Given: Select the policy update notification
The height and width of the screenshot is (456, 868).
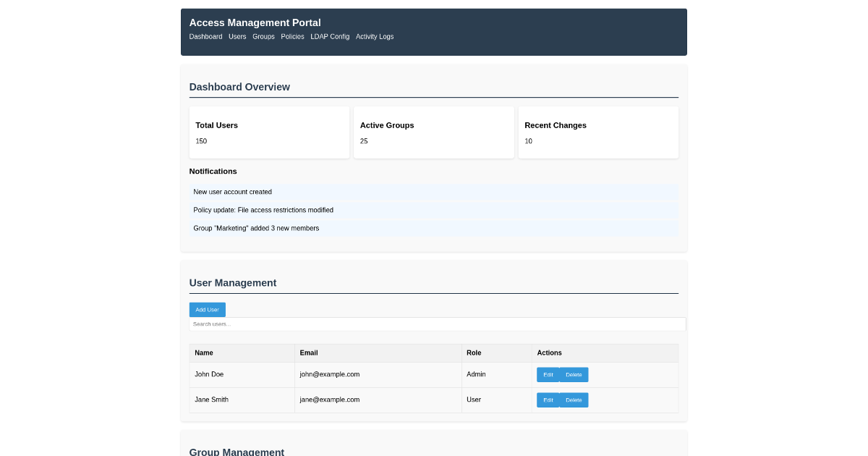Looking at the screenshot, I should coord(434,210).
